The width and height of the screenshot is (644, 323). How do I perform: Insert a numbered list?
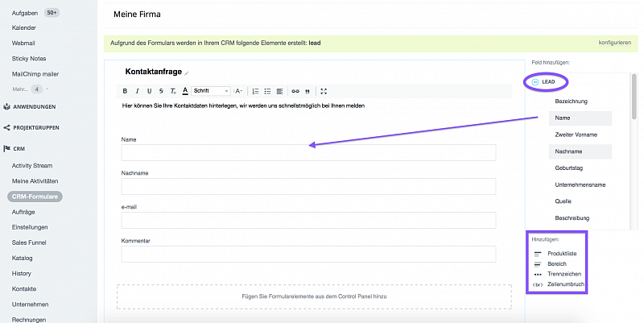pyautogui.click(x=255, y=91)
